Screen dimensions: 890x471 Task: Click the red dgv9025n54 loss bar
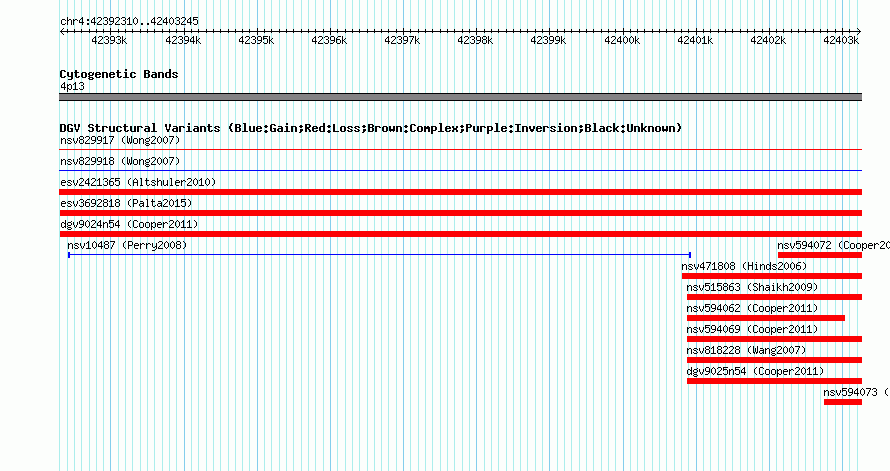pos(774,381)
